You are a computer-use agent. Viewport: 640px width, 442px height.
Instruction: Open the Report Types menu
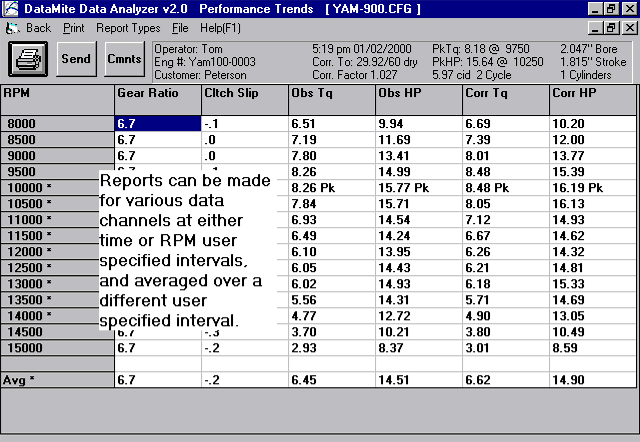click(x=128, y=28)
